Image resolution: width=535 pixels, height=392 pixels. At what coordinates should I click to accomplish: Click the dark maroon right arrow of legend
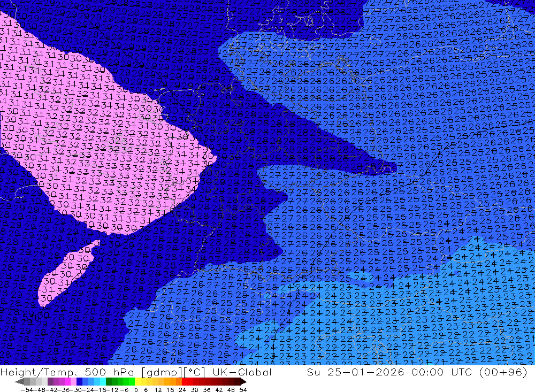click(243, 382)
